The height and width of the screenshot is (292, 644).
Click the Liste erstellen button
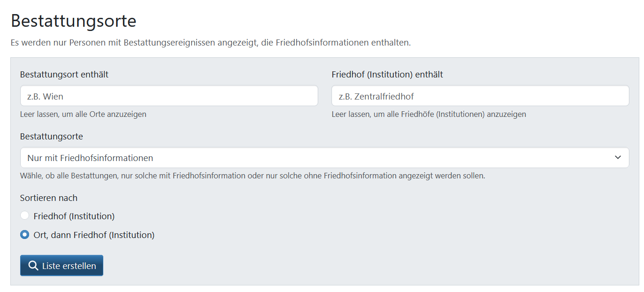(x=61, y=265)
